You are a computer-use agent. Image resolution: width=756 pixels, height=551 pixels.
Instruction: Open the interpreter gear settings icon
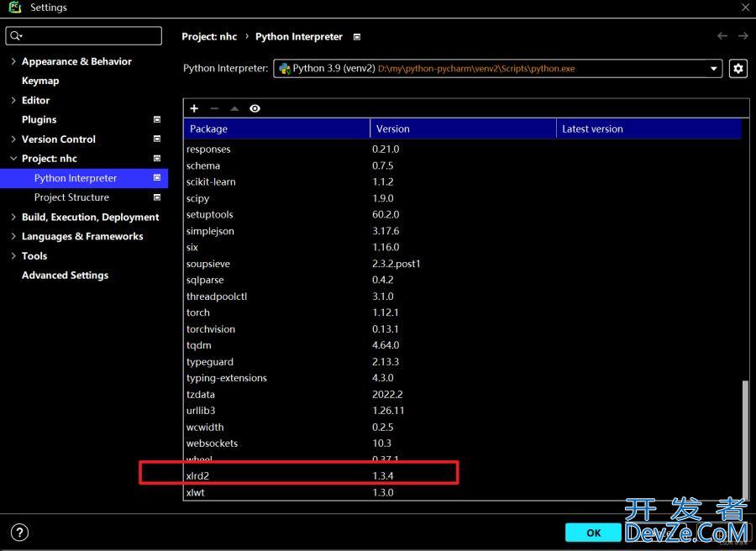[738, 68]
